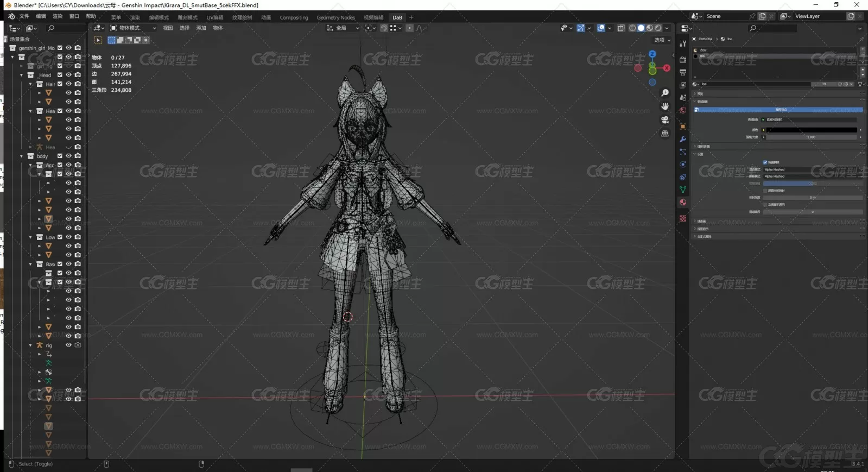Click the blue 使用节点 use nodes button
The width and height of the screenshot is (868, 472).
[778, 110]
